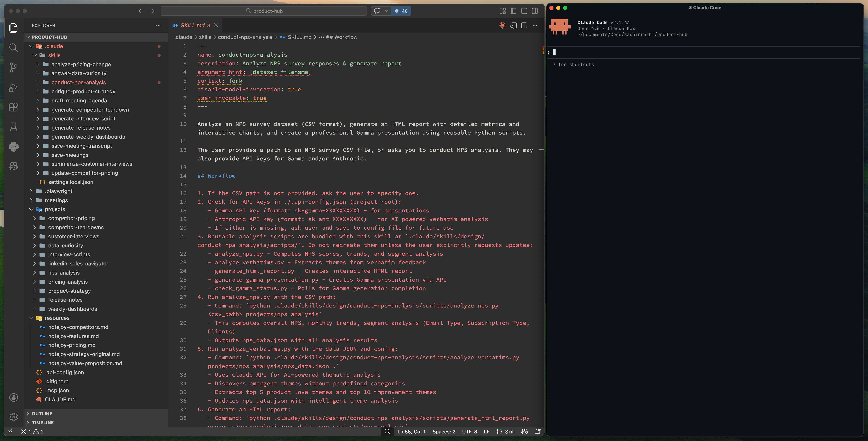Viewport: 868px width, 441px height.
Task: Open the Run and Debug view
Action: point(14,88)
